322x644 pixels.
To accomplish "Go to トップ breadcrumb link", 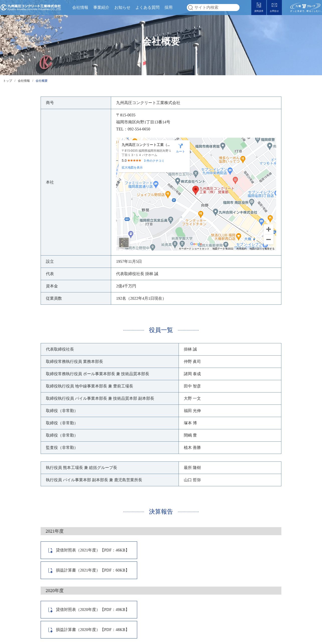I will click(8, 81).
